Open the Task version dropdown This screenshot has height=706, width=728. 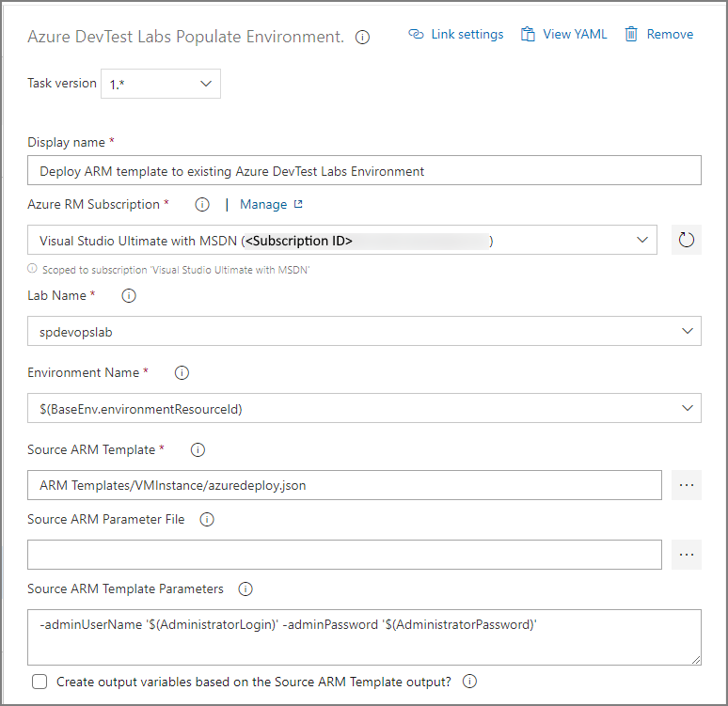pos(161,84)
